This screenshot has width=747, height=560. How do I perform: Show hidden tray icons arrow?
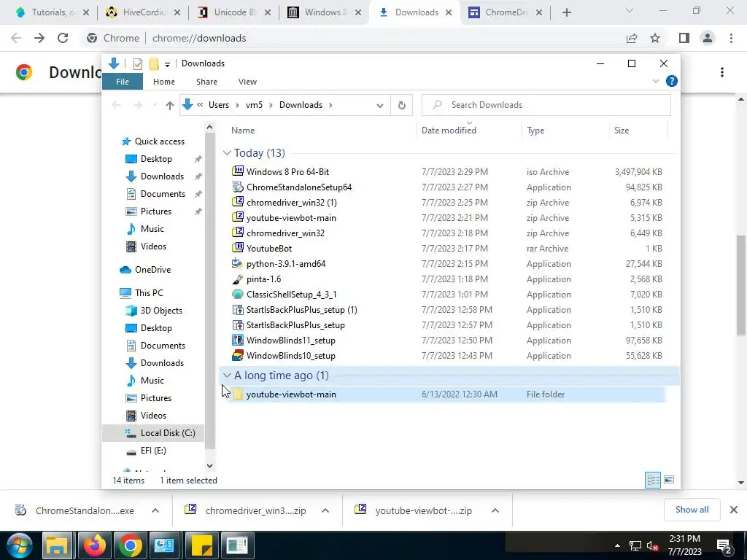[617, 545]
